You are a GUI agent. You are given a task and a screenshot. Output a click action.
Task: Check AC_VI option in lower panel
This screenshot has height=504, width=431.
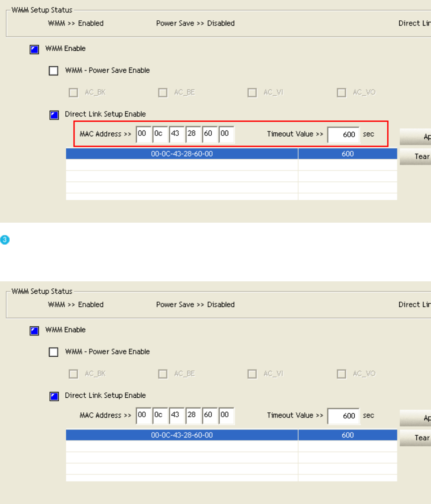pyautogui.click(x=252, y=374)
